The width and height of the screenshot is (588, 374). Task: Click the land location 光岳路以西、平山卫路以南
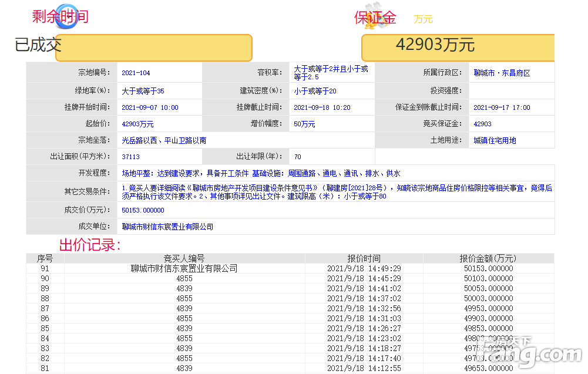[x=164, y=140]
